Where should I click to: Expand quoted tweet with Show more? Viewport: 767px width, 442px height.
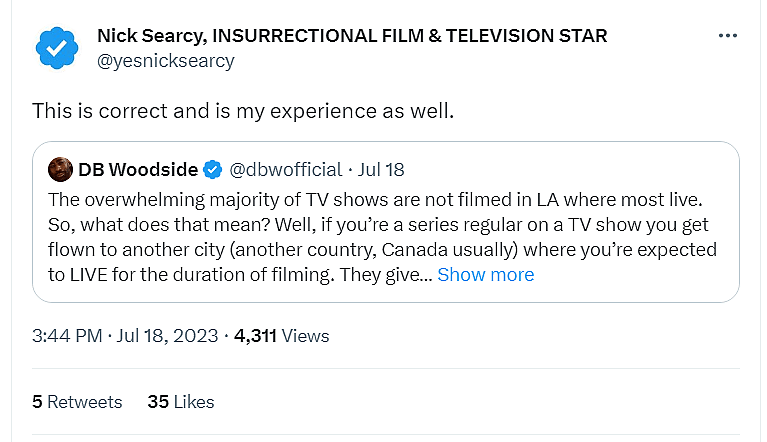coord(485,274)
